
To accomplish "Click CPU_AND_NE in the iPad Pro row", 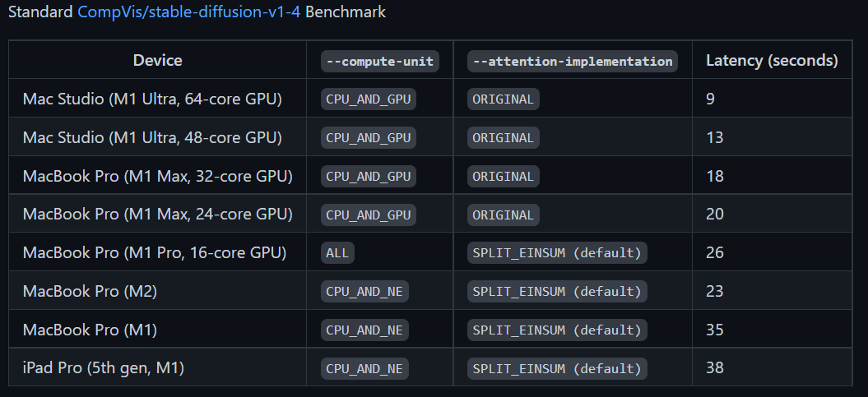I will (x=364, y=369).
